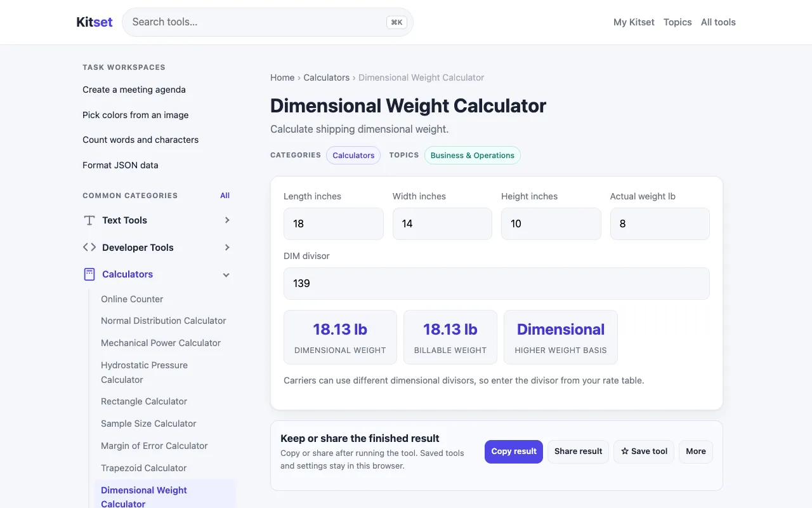812x508 pixels.
Task: Open Hydrostatic Pressure Calculator
Action: pyautogui.click(x=145, y=372)
